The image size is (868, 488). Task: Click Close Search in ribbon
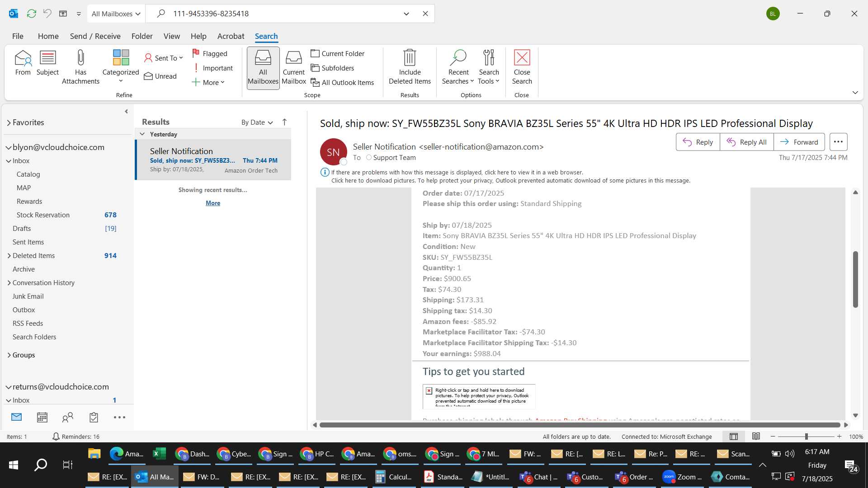coord(522,67)
